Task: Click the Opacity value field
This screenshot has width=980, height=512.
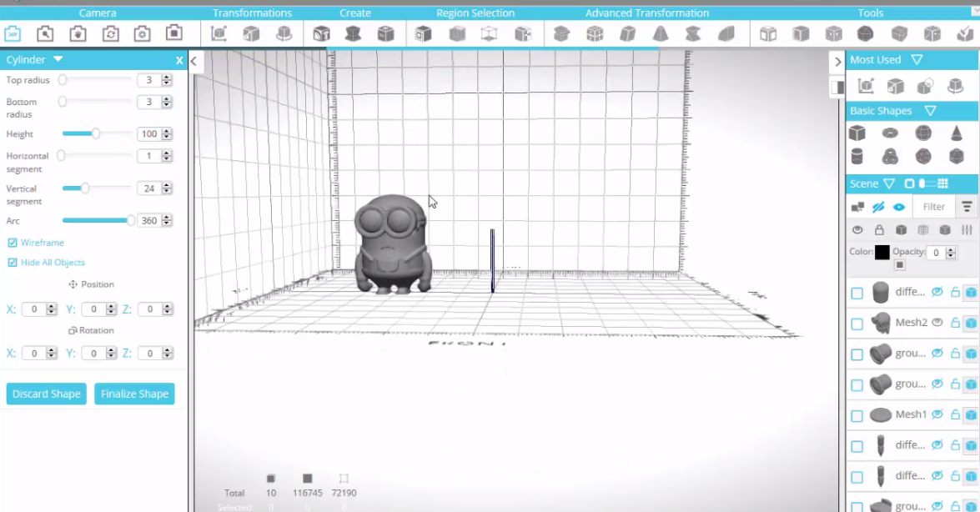Action: [936, 253]
